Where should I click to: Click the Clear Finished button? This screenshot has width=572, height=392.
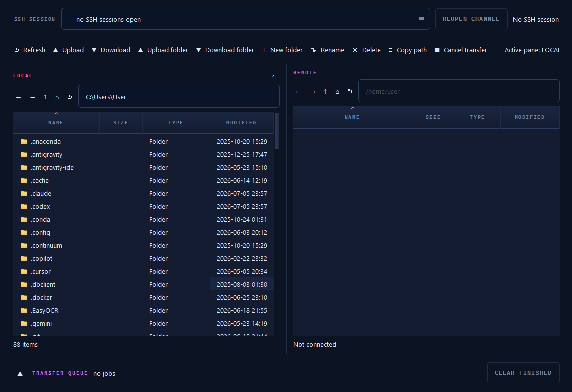point(523,373)
